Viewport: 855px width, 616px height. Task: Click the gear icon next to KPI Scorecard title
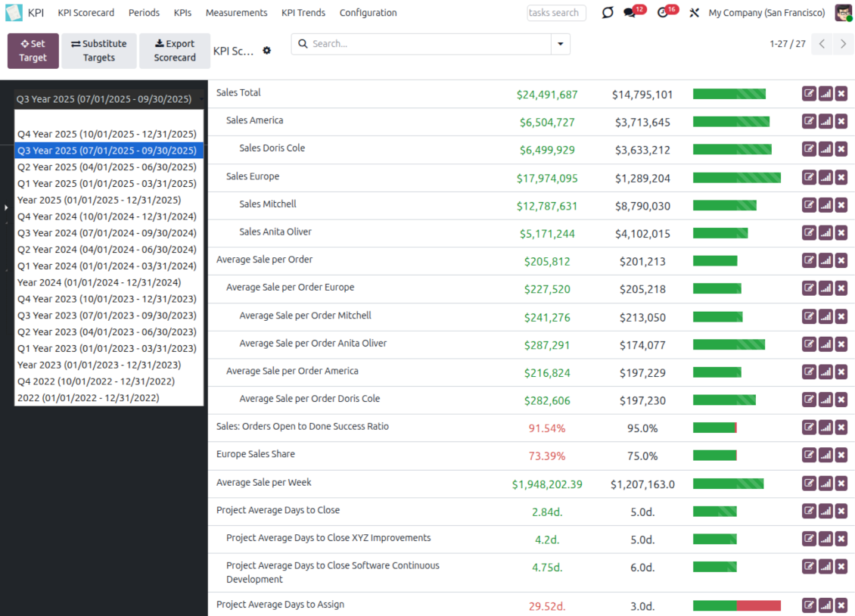[266, 51]
